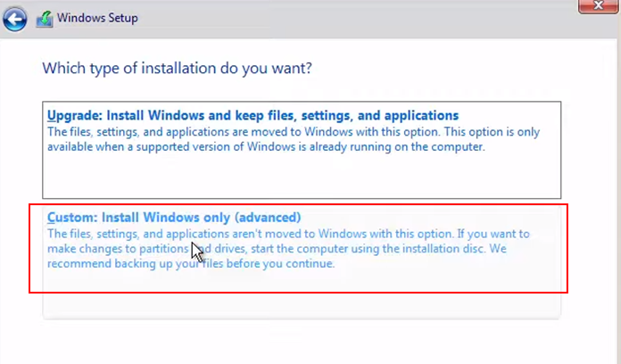Go back using the blue arrow button
The height and width of the screenshot is (364, 621).
15,17
